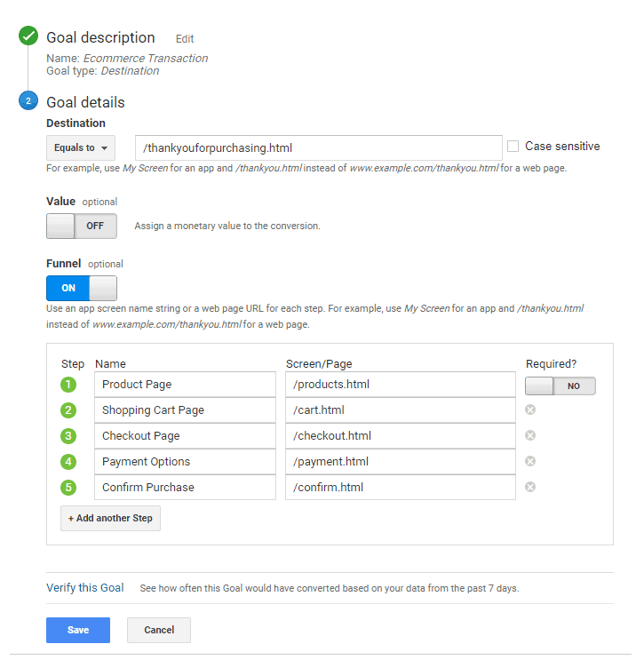Edit the Shopping Cart Page name field
The width and height of the screenshot is (644, 660).
click(185, 410)
